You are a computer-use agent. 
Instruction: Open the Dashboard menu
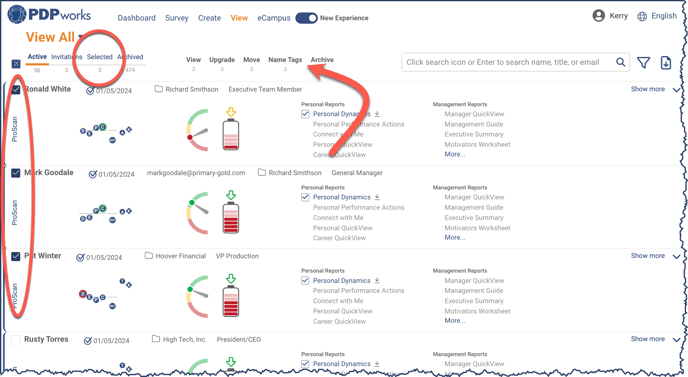click(x=136, y=18)
